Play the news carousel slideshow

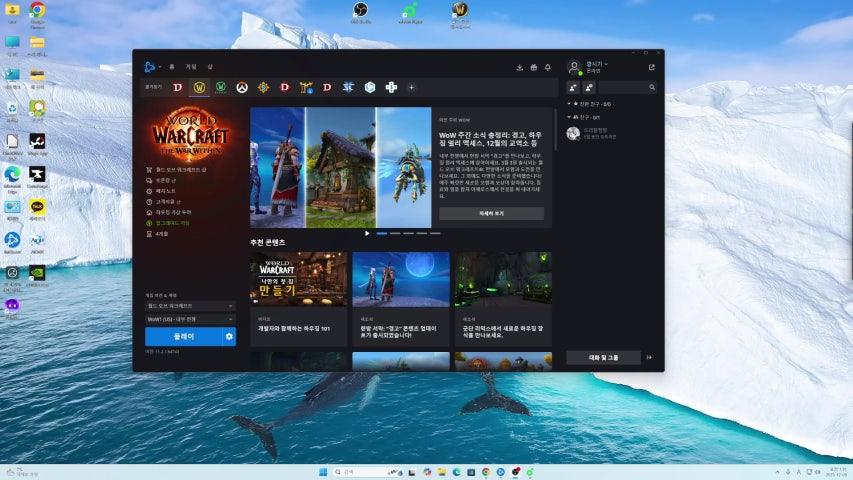coord(367,233)
